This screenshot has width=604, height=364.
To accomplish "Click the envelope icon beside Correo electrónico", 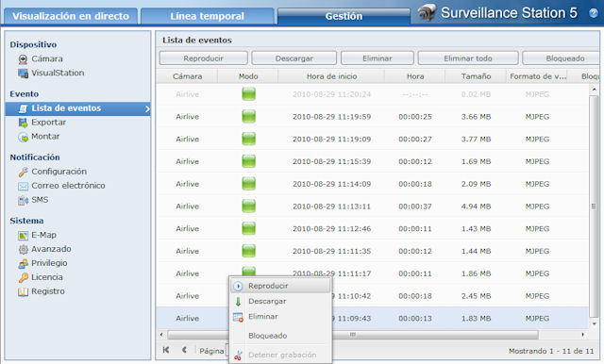I will coord(23,186).
